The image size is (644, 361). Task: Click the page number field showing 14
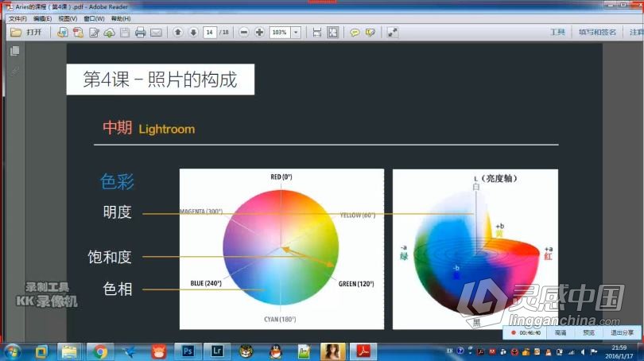(x=209, y=32)
